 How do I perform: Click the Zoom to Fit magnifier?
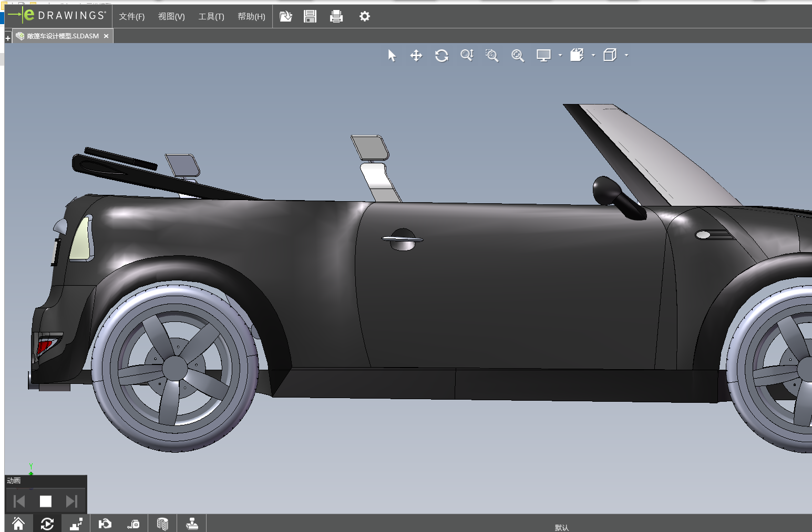coord(518,56)
